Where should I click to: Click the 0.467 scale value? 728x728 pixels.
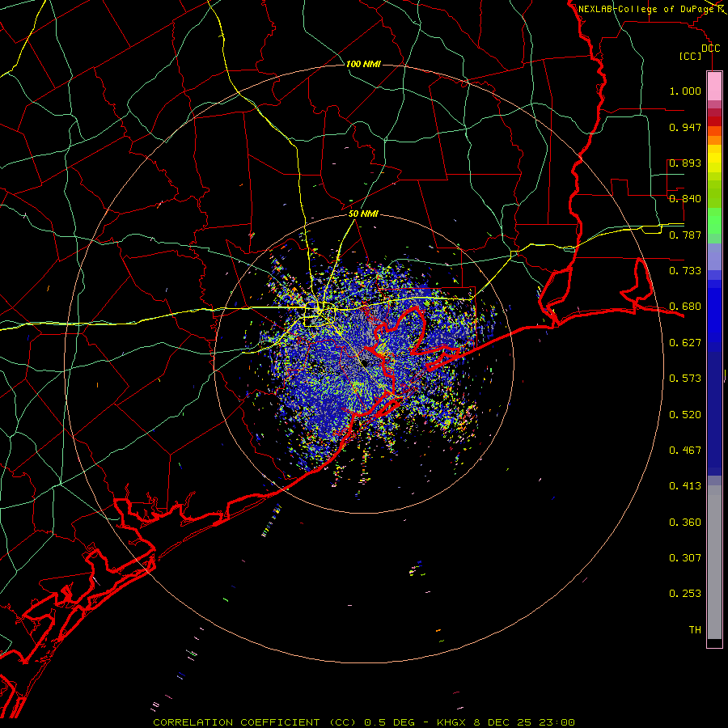coord(685,451)
